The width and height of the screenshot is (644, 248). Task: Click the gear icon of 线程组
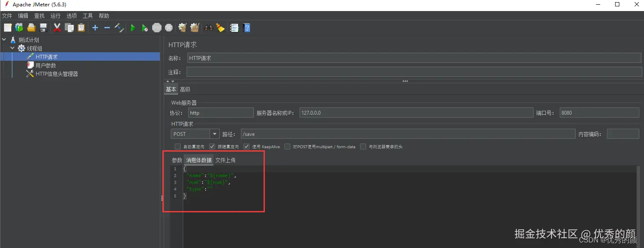point(21,48)
